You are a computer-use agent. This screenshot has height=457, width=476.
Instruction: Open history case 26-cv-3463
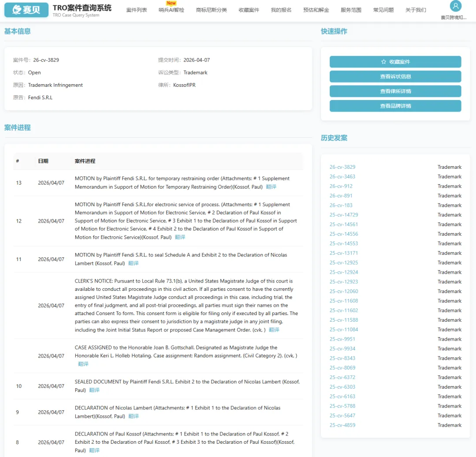[342, 177]
